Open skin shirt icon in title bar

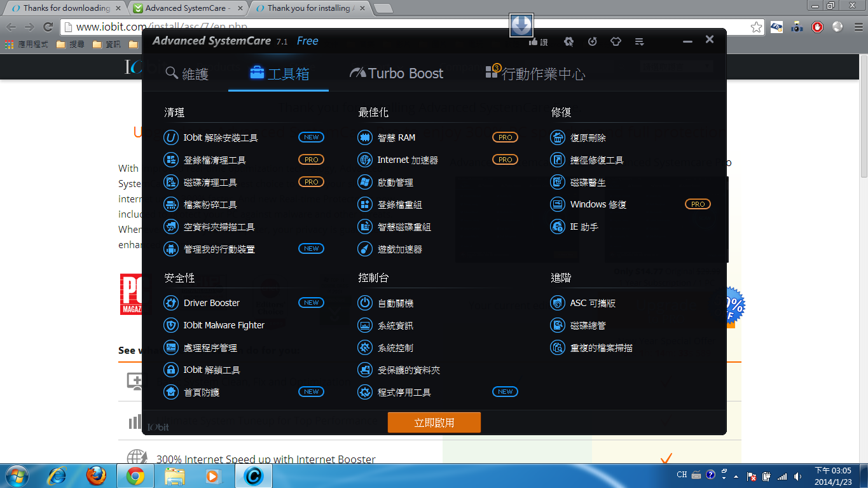616,41
